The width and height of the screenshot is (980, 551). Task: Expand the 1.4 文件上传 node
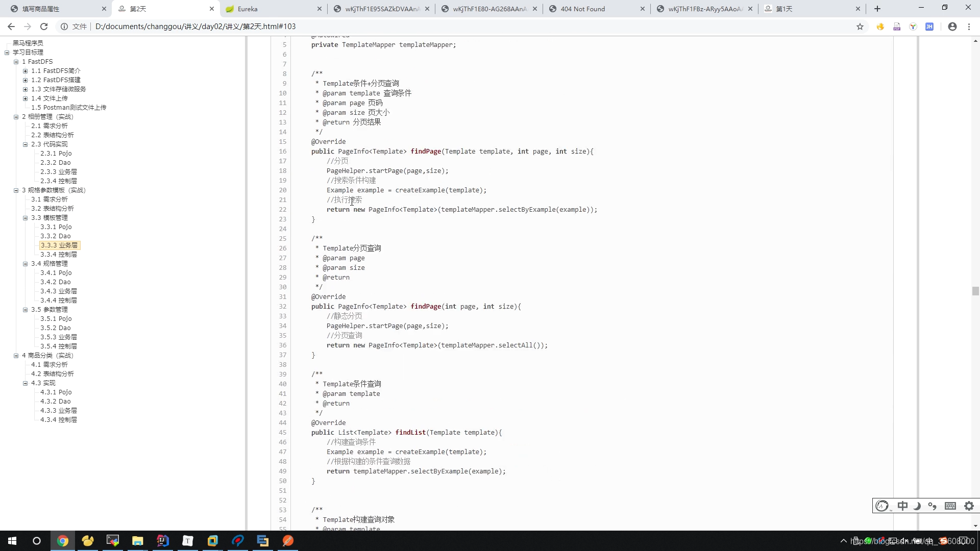pyautogui.click(x=25, y=98)
